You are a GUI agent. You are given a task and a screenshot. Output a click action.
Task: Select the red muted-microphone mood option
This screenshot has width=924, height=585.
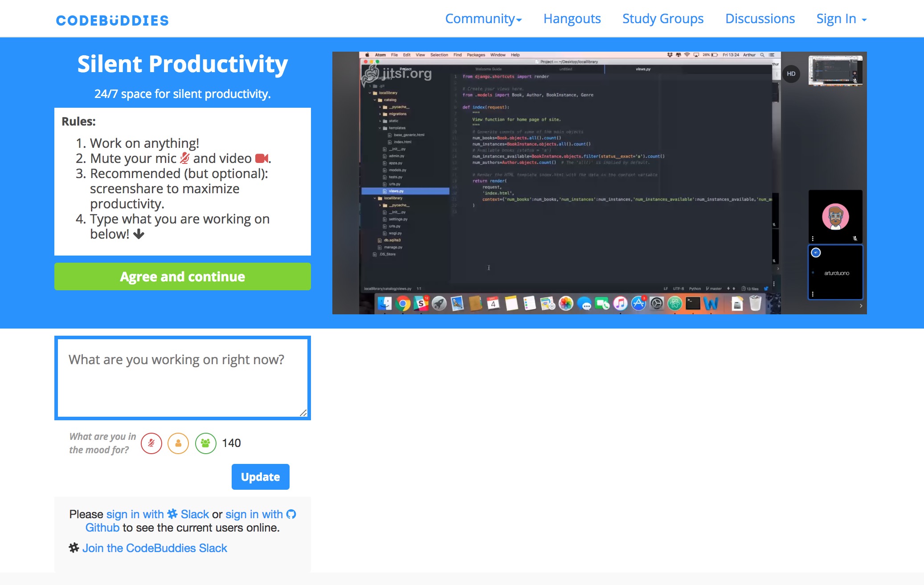pyautogui.click(x=151, y=443)
